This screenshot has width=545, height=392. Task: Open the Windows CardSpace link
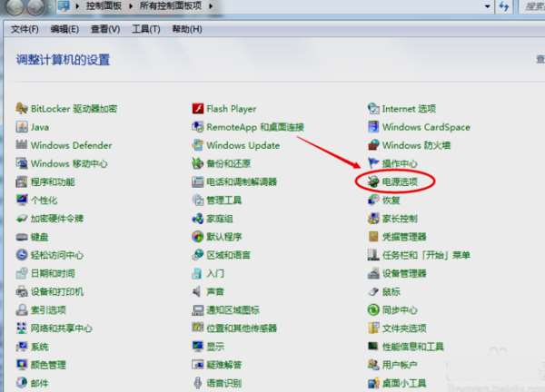pos(426,127)
